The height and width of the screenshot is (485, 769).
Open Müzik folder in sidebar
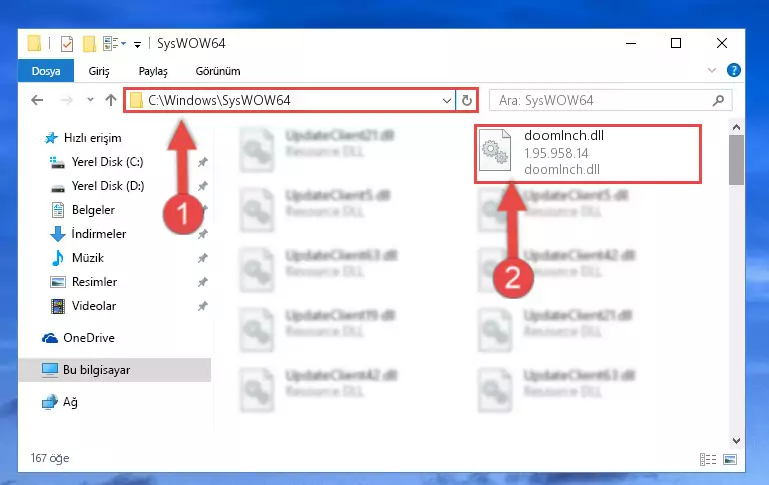click(x=88, y=258)
